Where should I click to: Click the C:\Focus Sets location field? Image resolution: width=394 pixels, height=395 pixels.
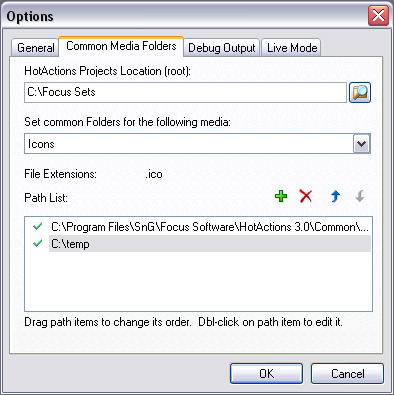185,92
